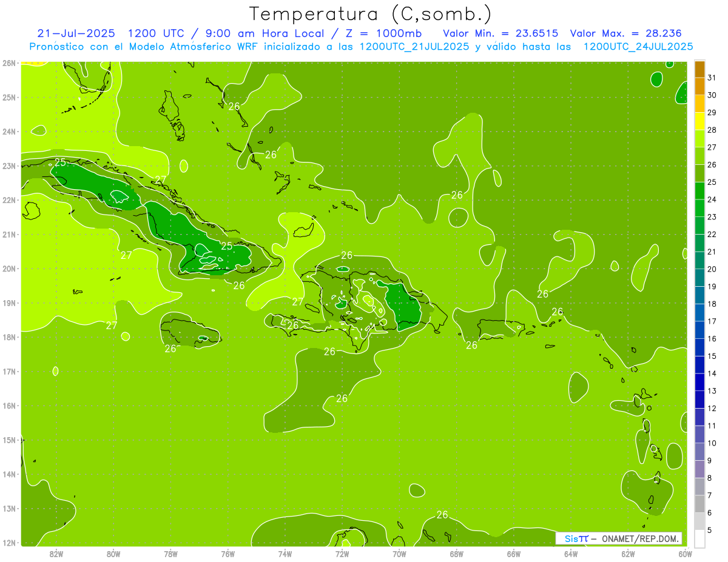Click legend color band between 25 and 26
This screenshot has width=728, height=562.
(699, 173)
